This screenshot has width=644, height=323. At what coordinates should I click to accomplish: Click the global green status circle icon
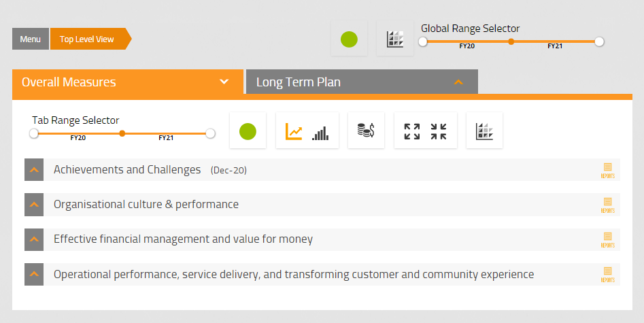[x=349, y=39]
